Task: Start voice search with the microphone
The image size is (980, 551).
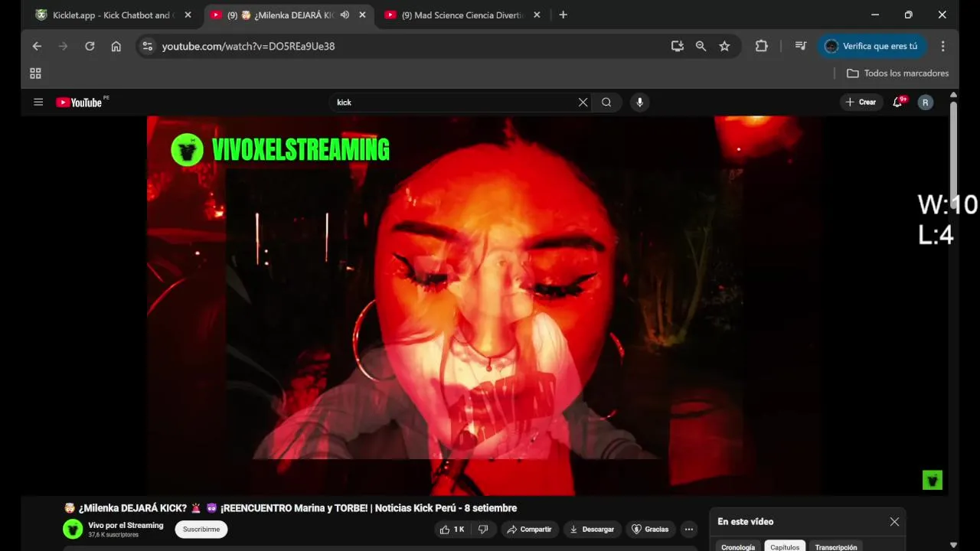Action: tap(640, 102)
